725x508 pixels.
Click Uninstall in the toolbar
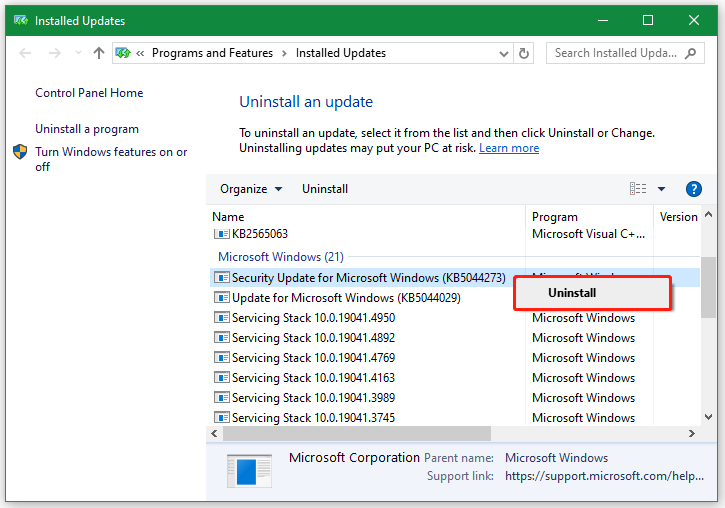(325, 189)
